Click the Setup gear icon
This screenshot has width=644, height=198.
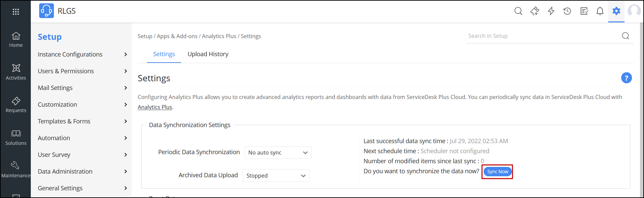tap(616, 11)
